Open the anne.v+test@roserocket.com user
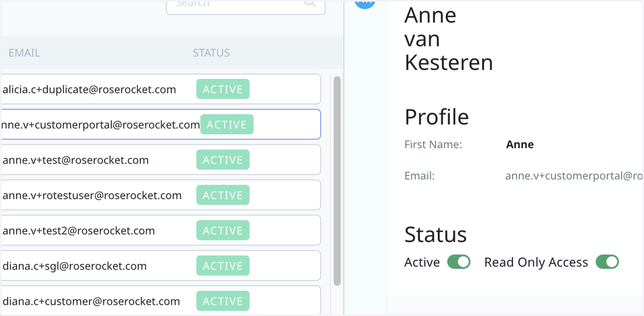This screenshot has height=316, width=644. tap(160, 160)
